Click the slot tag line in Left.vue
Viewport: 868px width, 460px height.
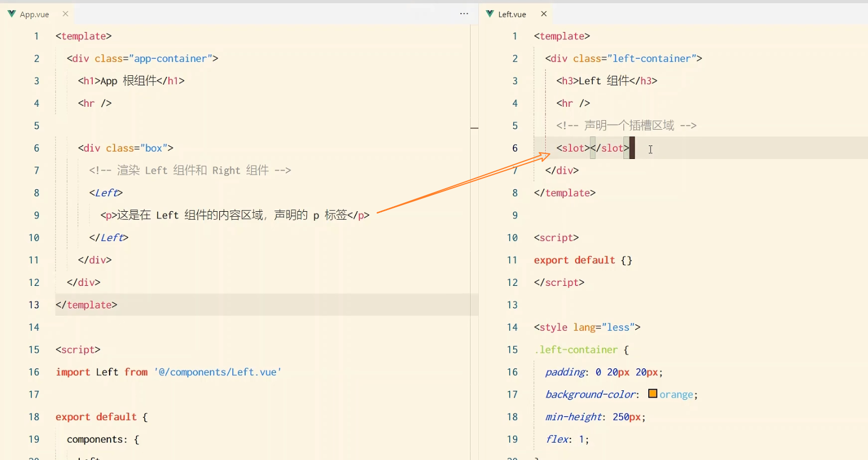point(593,148)
